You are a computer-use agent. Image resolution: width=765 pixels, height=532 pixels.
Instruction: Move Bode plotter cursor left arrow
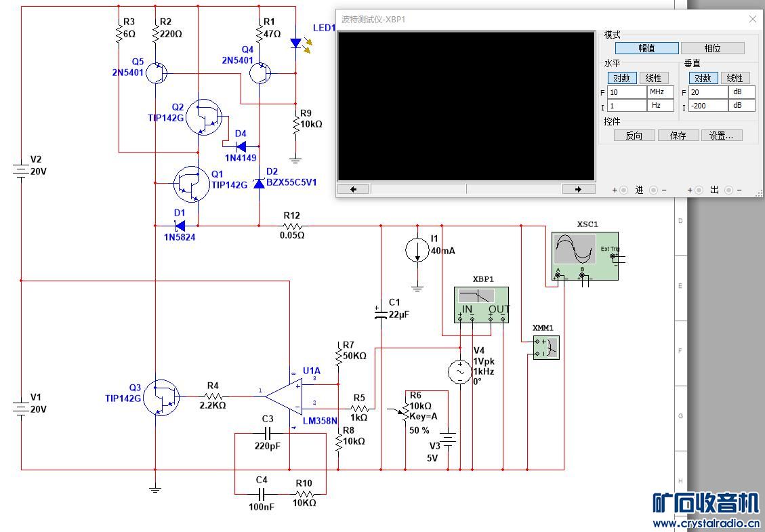tap(353, 189)
